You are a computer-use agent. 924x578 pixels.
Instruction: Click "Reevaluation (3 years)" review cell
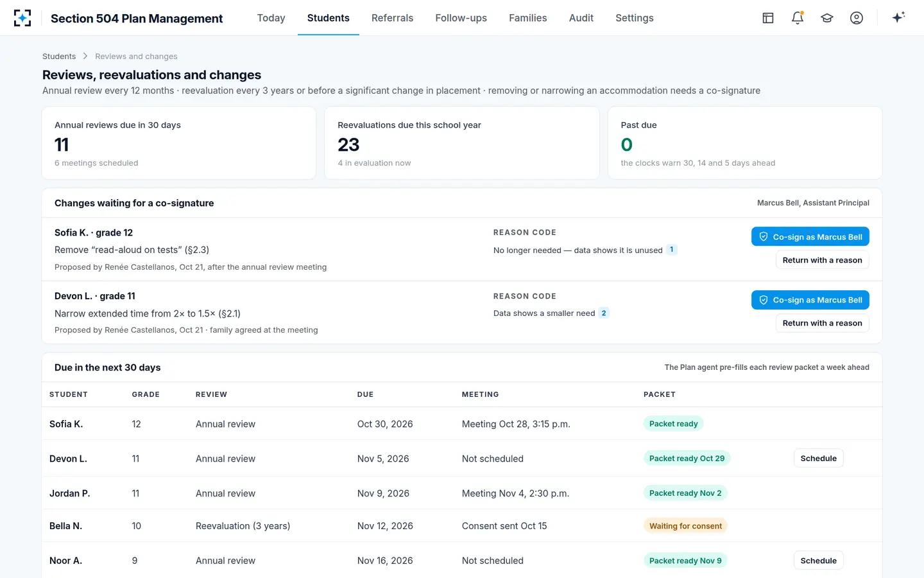[x=243, y=526]
